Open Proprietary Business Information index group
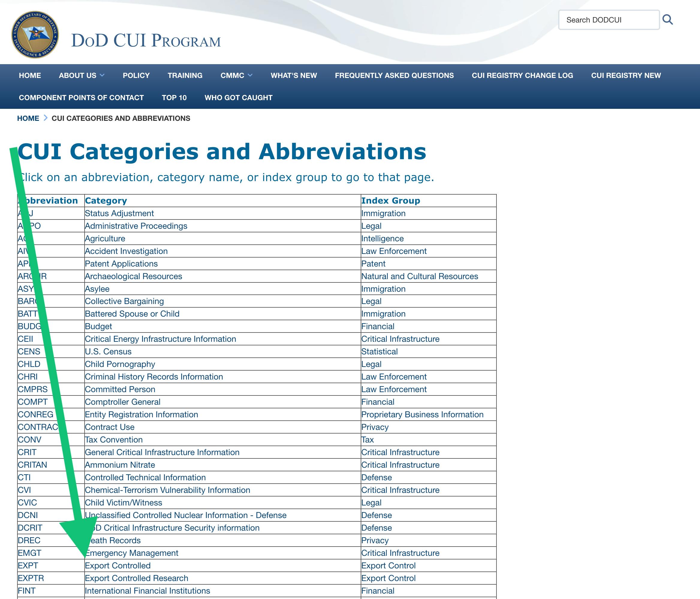The width and height of the screenshot is (700, 599). point(422,415)
